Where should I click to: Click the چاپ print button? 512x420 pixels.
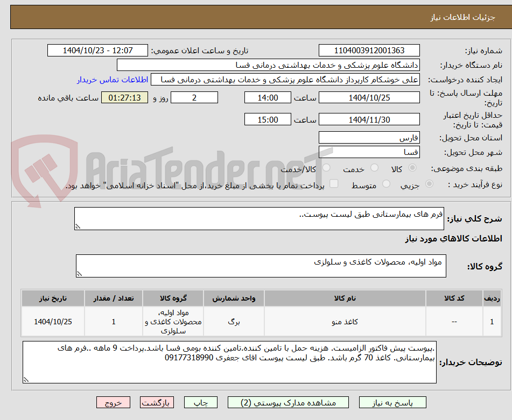pos(200,402)
